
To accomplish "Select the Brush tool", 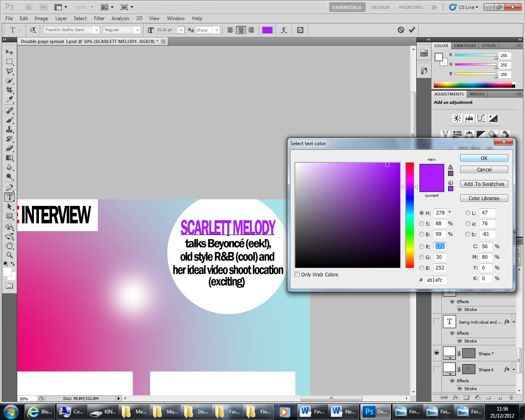I will pos(9,120).
